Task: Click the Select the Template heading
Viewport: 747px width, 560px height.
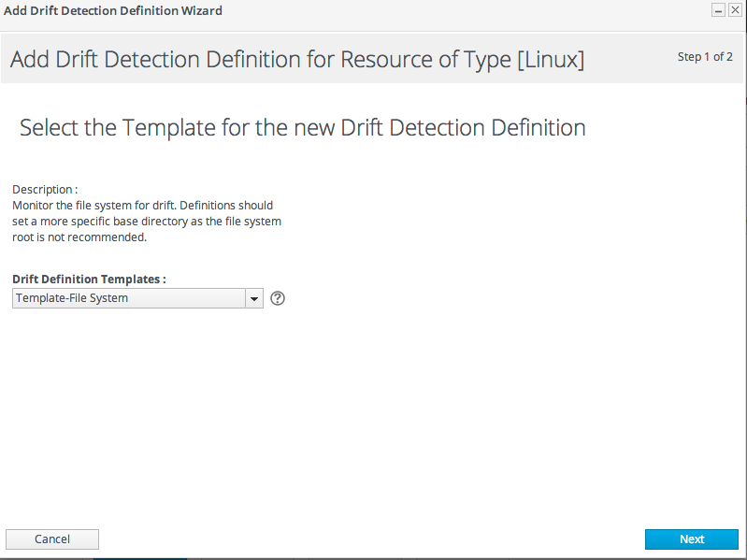Action: coord(302,127)
